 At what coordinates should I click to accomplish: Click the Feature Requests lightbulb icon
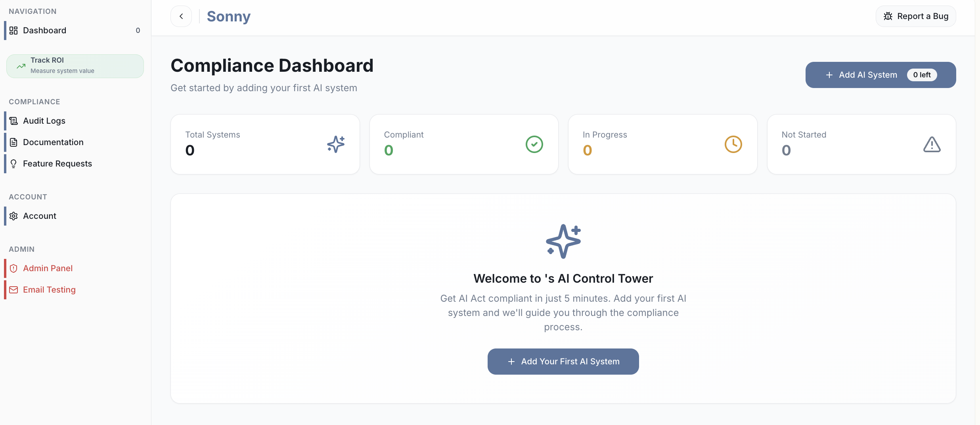click(x=13, y=164)
